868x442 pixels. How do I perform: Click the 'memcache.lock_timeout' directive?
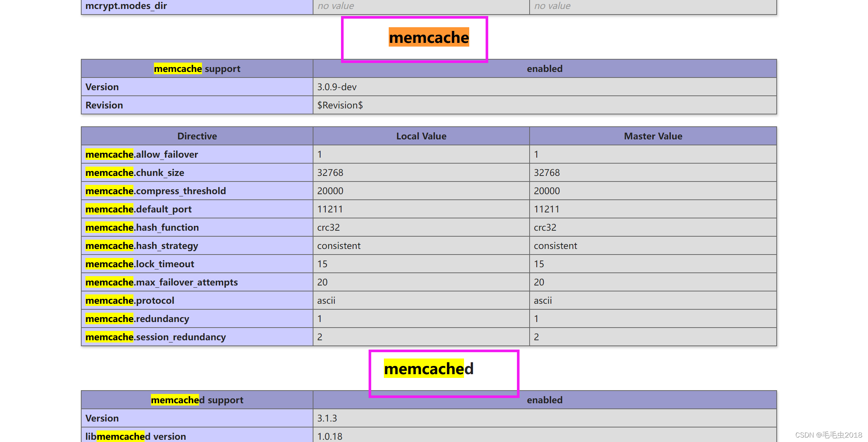pos(140,264)
